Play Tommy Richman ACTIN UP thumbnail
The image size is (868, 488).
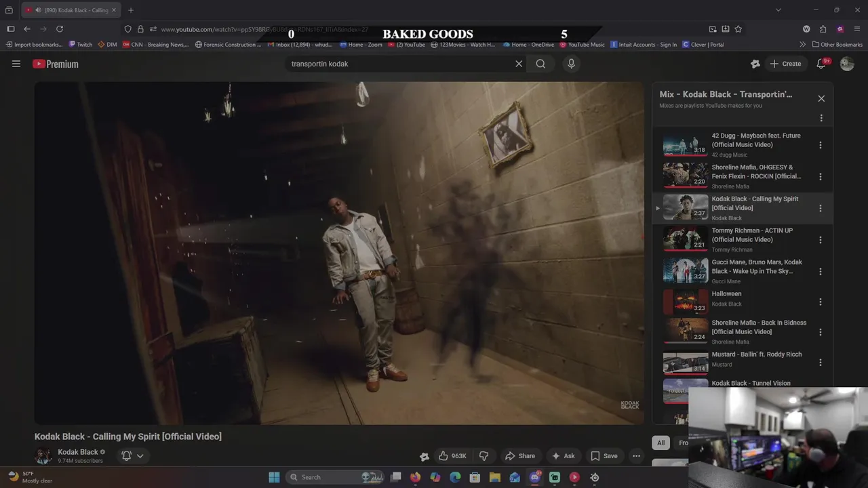pos(685,239)
